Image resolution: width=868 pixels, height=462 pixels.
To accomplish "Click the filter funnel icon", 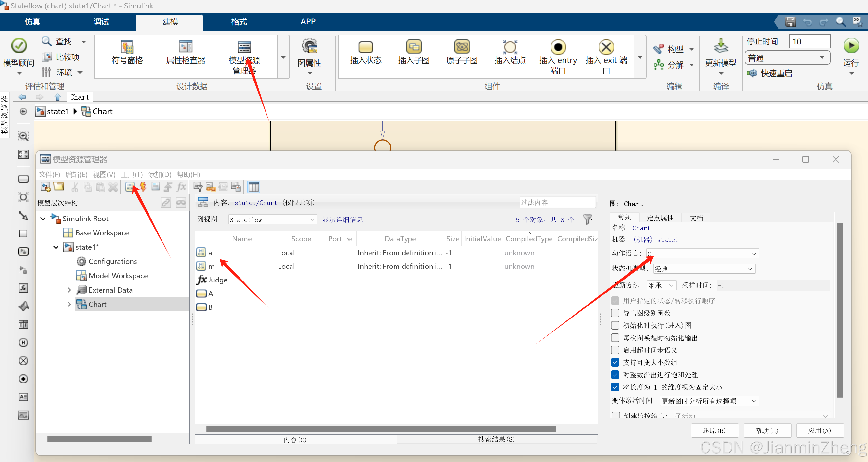I will click(588, 219).
